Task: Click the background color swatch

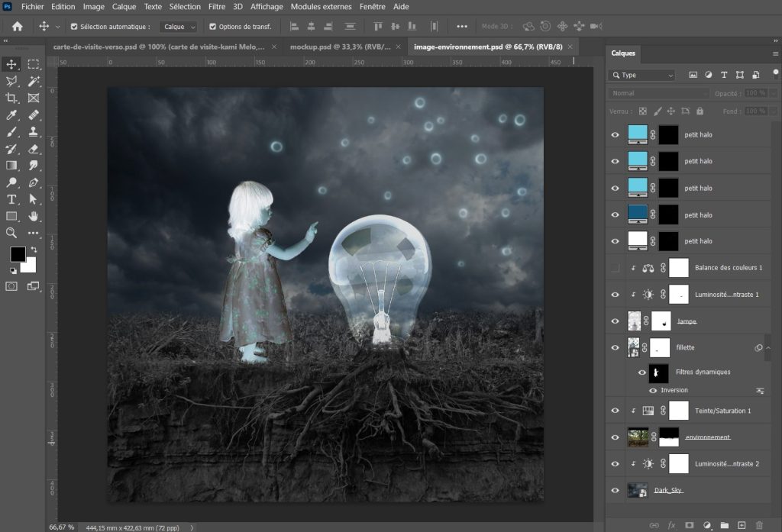Action: point(31,266)
